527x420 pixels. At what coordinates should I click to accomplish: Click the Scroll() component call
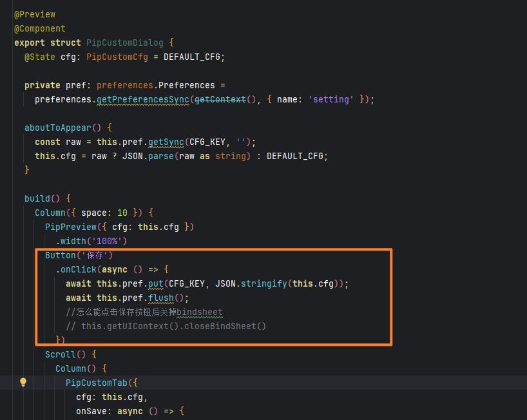tap(63, 354)
